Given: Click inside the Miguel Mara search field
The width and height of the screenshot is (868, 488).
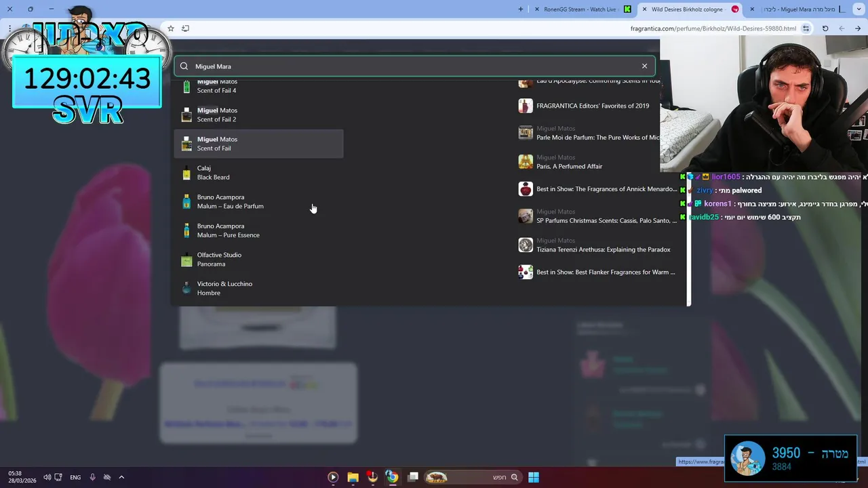Looking at the screenshot, I should (x=414, y=66).
